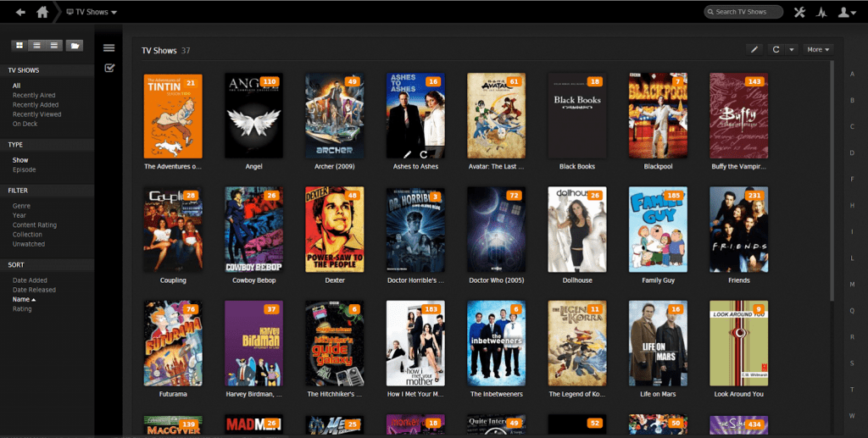The image size is (868, 438).
Task: Toggle multi-select checkbox icon
Action: point(109,68)
